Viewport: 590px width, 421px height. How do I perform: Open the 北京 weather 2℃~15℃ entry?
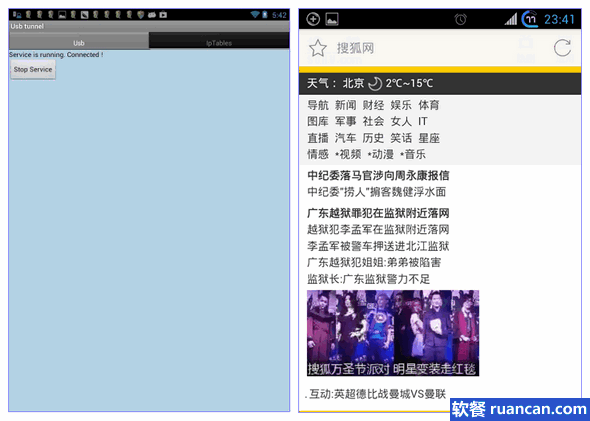[x=388, y=84]
